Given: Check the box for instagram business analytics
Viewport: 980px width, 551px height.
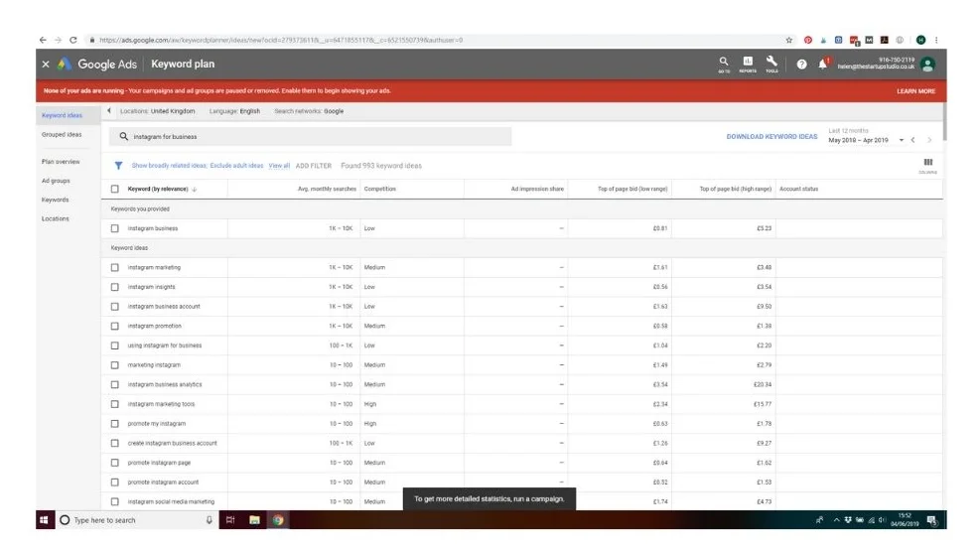Looking at the screenshot, I should pyautogui.click(x=114, y=385).
